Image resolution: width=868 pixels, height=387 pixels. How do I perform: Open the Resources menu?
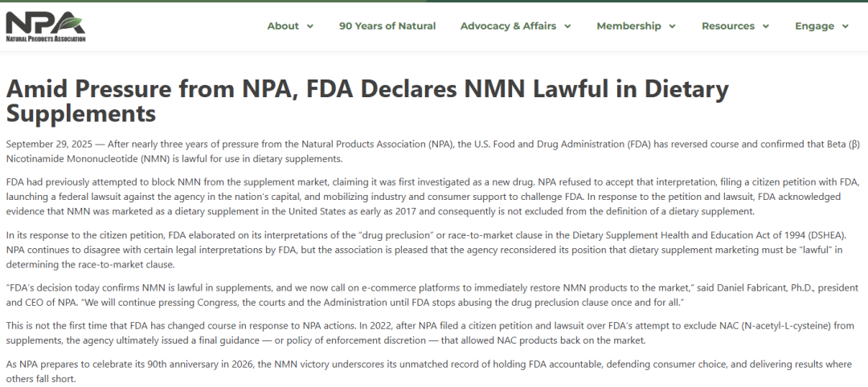click(728, 26)
